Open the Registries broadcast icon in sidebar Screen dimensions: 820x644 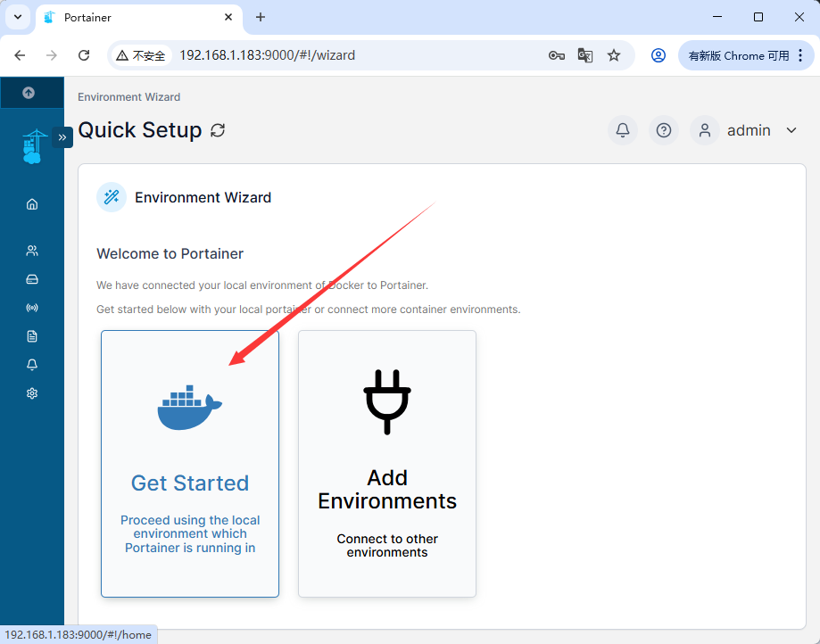[x=32, y=308]
